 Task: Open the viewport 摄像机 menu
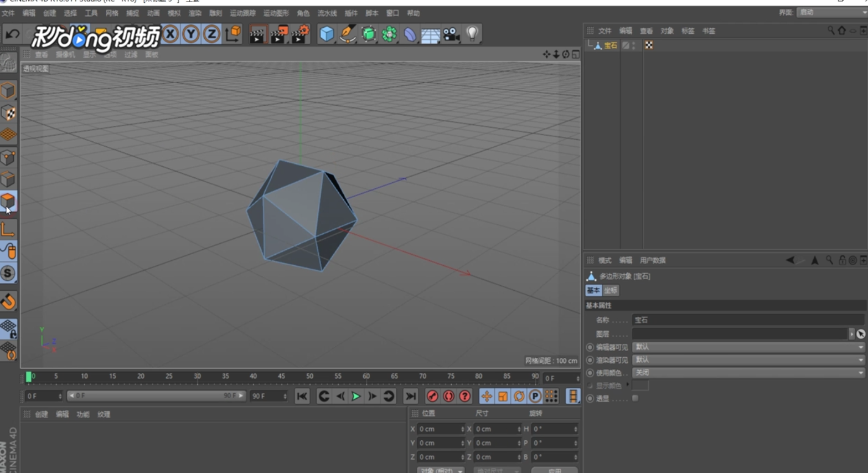coord(65,54)
